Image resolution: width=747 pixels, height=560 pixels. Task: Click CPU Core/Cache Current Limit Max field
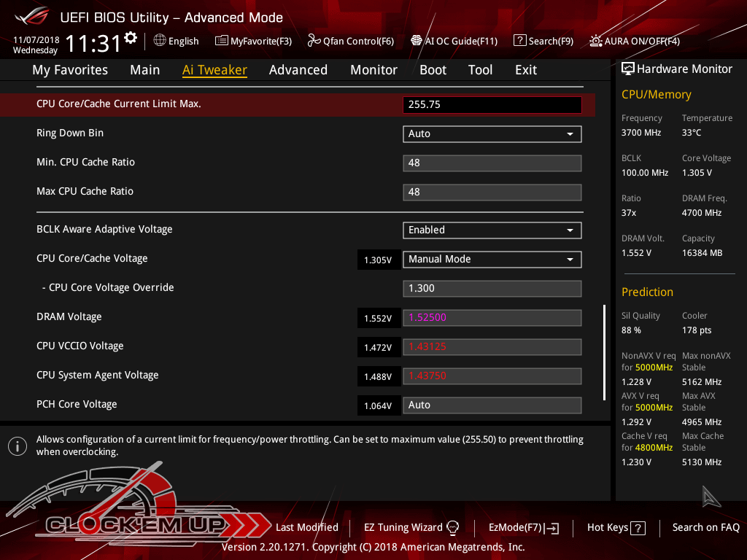492,104
